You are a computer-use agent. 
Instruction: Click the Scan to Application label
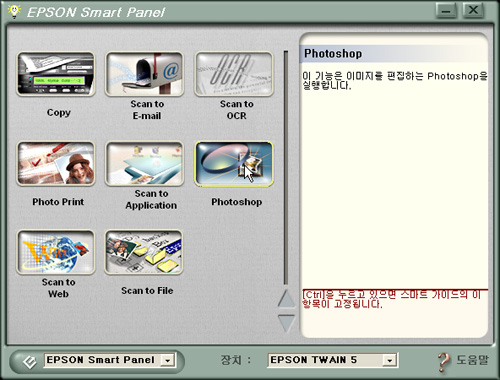click(x=151, y=199)
